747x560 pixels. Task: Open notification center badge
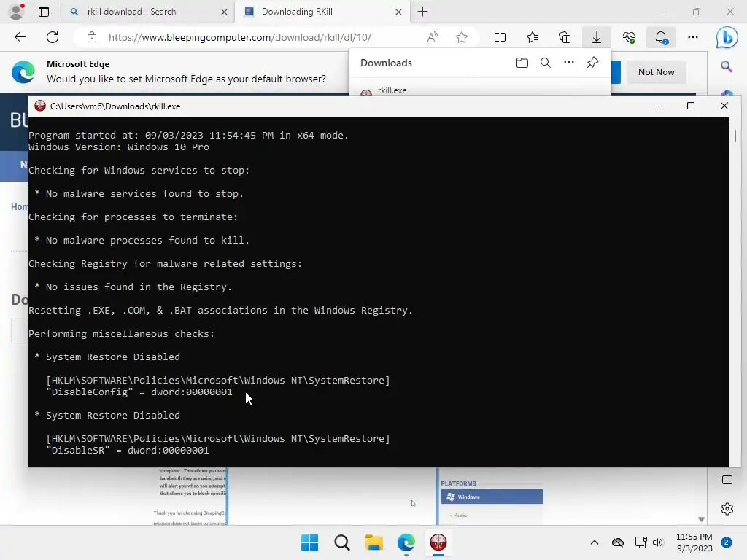pyautogui.click(x=727, y=542)
